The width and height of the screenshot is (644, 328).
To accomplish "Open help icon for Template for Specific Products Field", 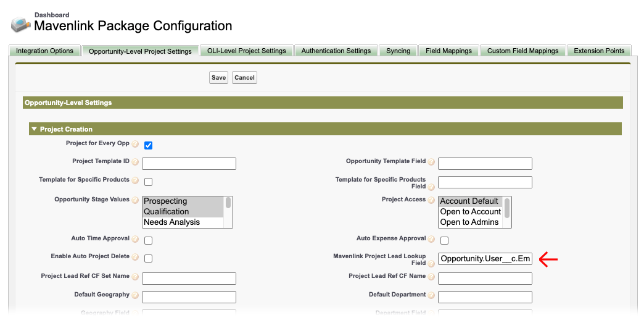I will 431,187.
